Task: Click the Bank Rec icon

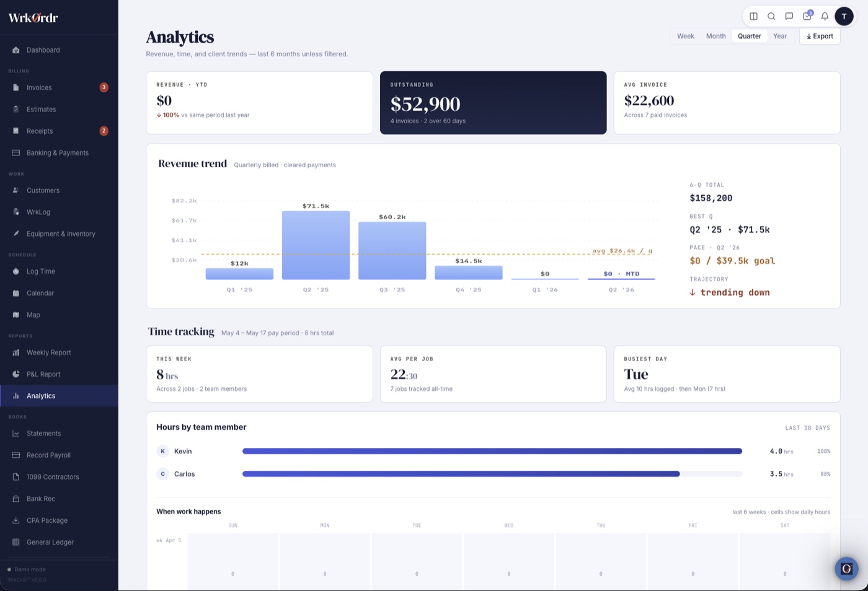Action: click(16, 499)
